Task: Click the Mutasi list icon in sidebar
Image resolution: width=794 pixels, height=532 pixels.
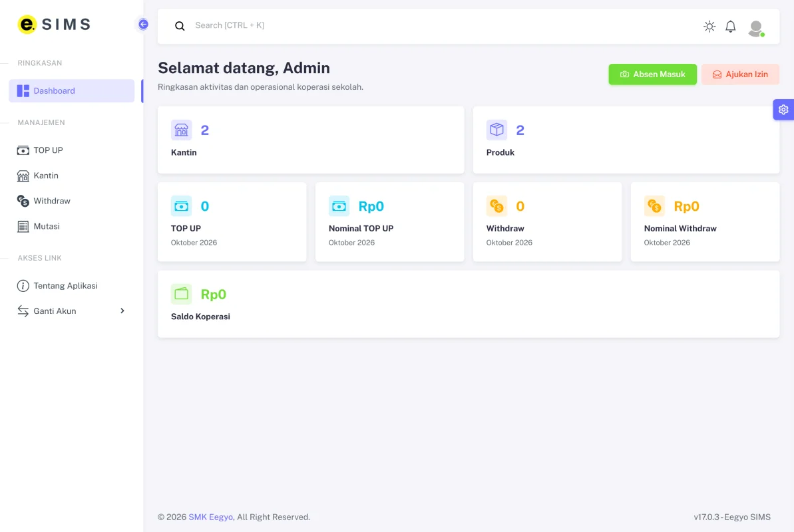Action: [23, 226]
